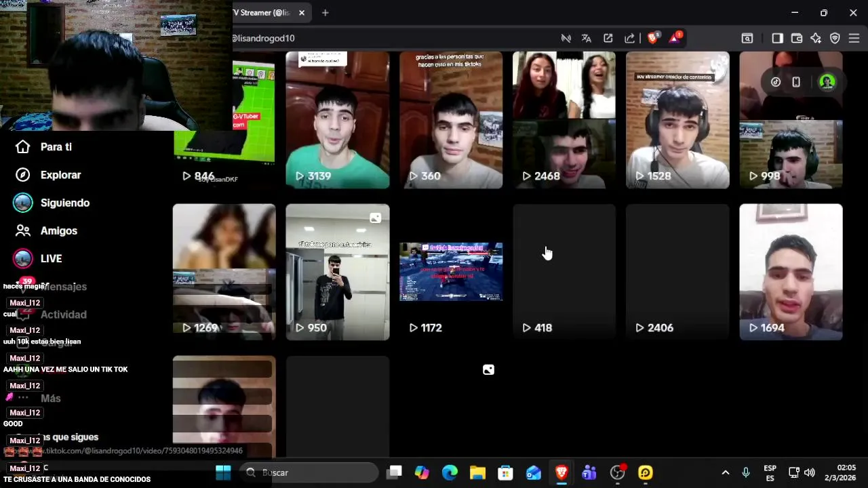The height and width of the screenshot is (488, 868).
Task: Open the photo post with 950 views
Action: pos(338,272)
